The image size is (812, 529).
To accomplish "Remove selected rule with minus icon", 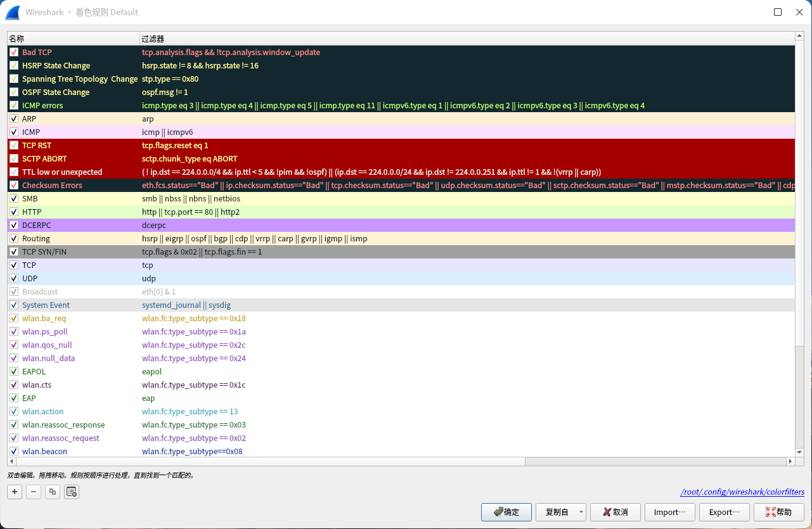I will (x=34, y=492).
